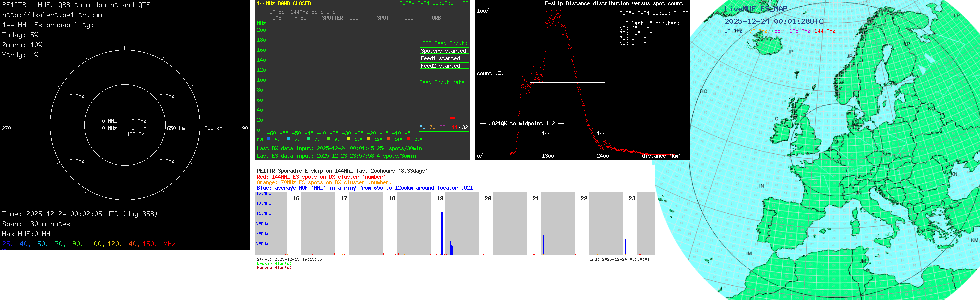
Task: Click the 1300 distance axis label
Action: click(548, 156)
